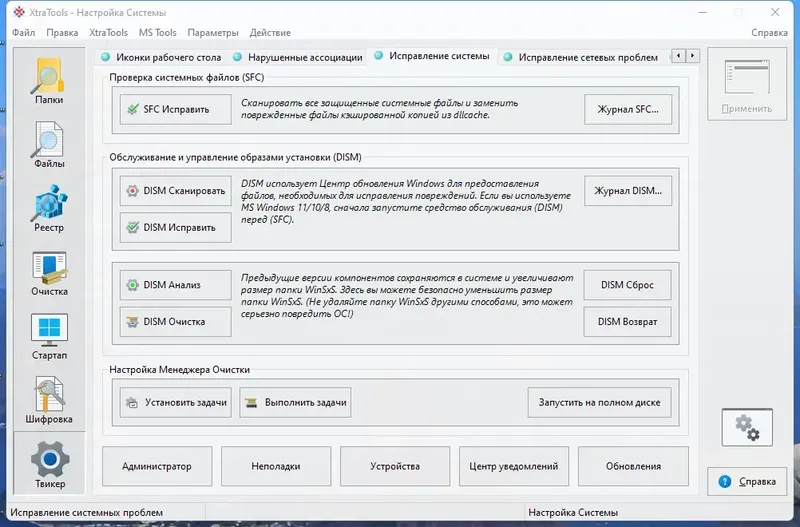The image size is (800, 527).
Task: Open the MS Tools menu
Action: (158, 33)
